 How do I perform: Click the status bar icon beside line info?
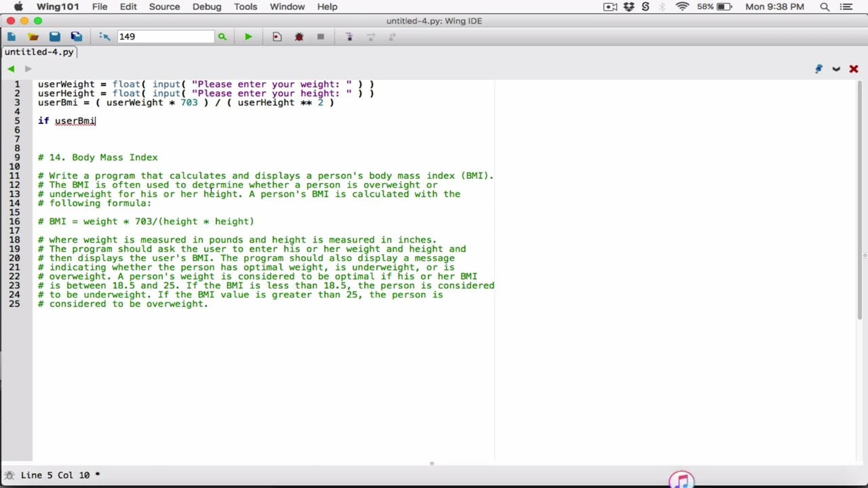point(9,475)
